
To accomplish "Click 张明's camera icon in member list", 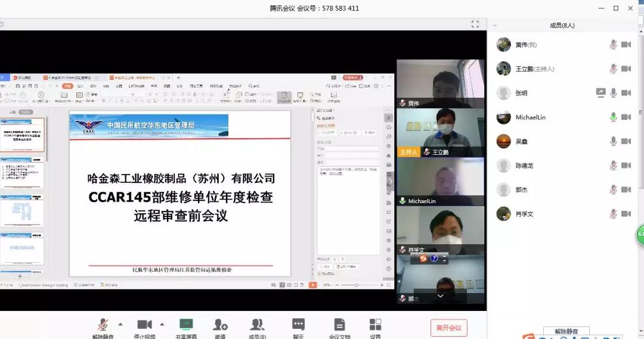I will (x=626, y=93).
